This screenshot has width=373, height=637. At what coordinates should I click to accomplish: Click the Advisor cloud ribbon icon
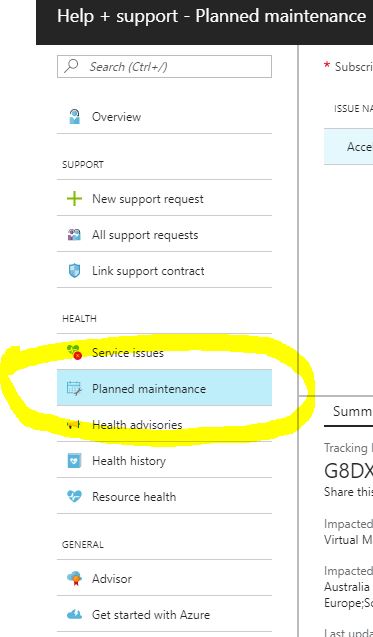74,578
